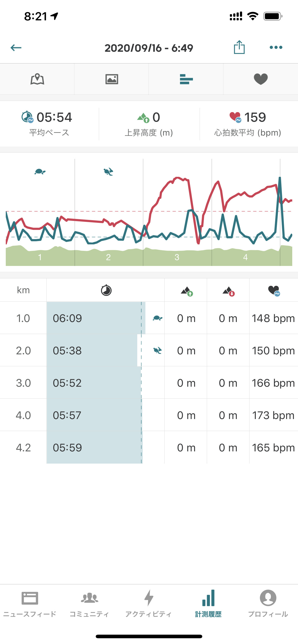Tap the average heart rate icon
The width and height of the screenshot is (298, 644).
[x=235, y=117]
